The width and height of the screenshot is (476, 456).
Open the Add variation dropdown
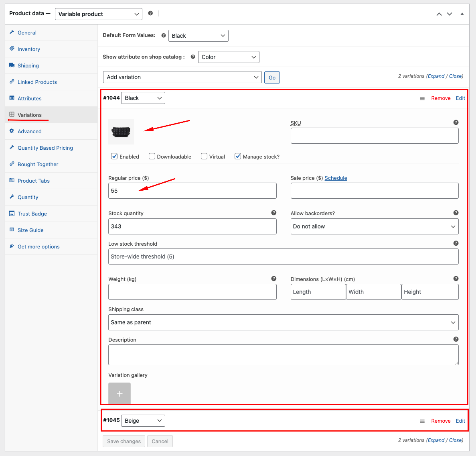tap(182, 77)
